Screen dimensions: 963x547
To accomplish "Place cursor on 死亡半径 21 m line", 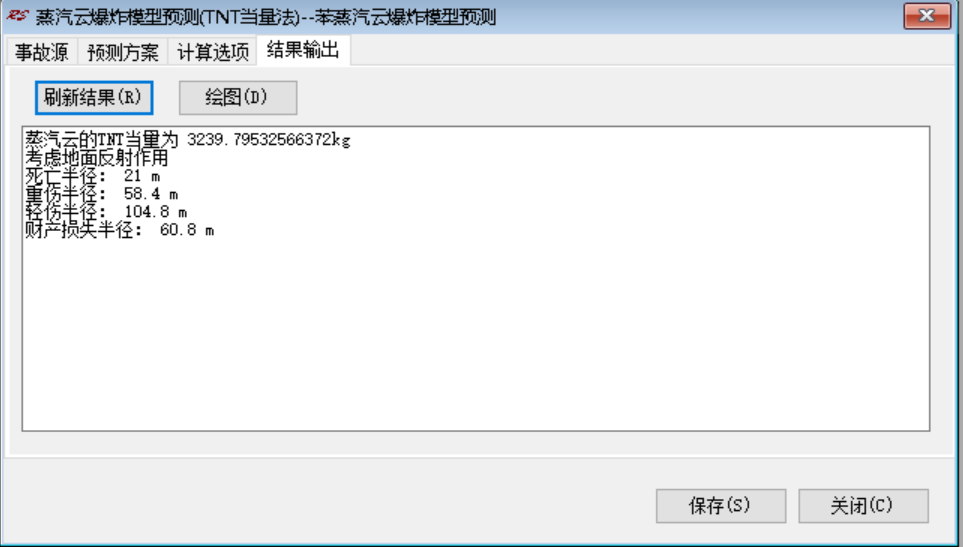I will pos(93,176).
